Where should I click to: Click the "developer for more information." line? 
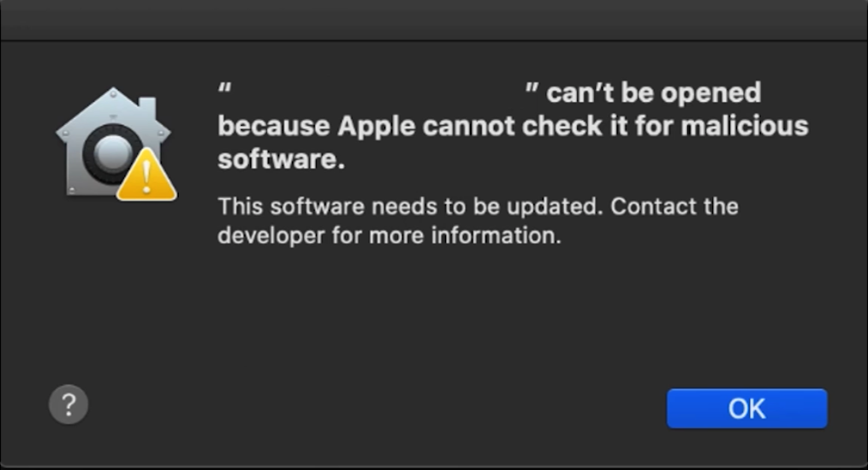(389, 235)
